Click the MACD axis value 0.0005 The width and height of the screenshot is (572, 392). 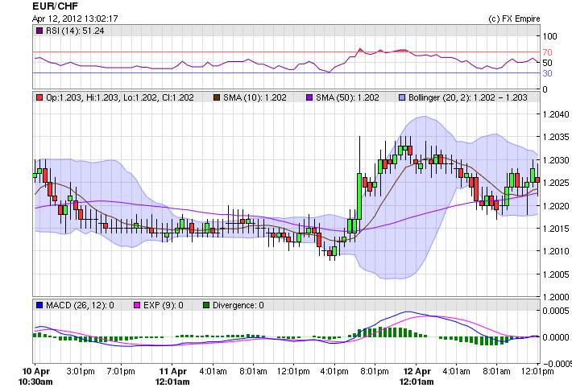(556, 311)
